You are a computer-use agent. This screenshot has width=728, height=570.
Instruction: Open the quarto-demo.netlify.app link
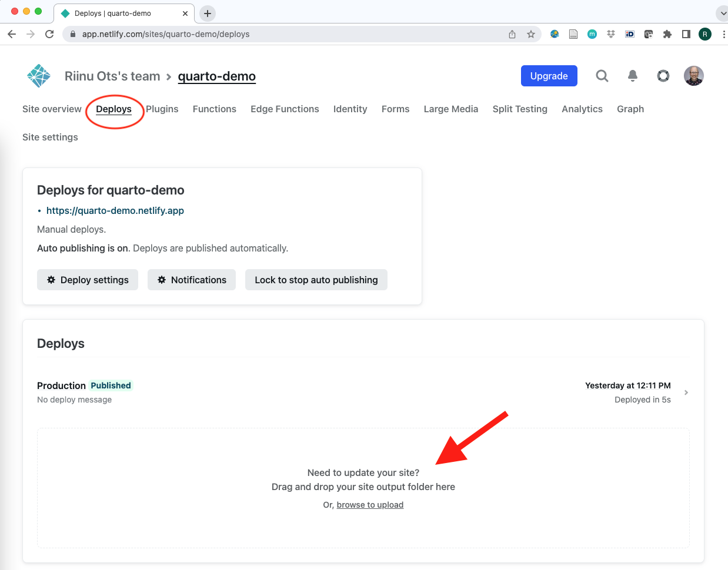point(115,210)
